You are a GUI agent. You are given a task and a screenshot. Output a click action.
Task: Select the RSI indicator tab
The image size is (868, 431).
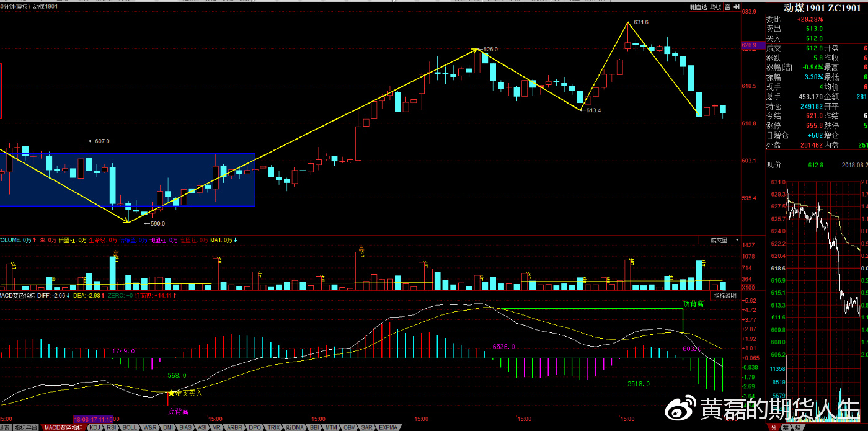point(112,427)
